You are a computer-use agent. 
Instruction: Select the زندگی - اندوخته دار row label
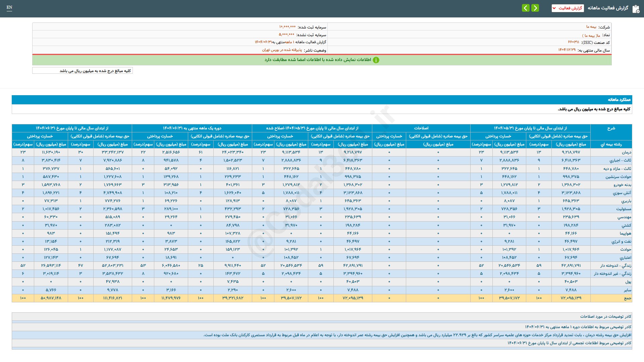coord(615,265)
